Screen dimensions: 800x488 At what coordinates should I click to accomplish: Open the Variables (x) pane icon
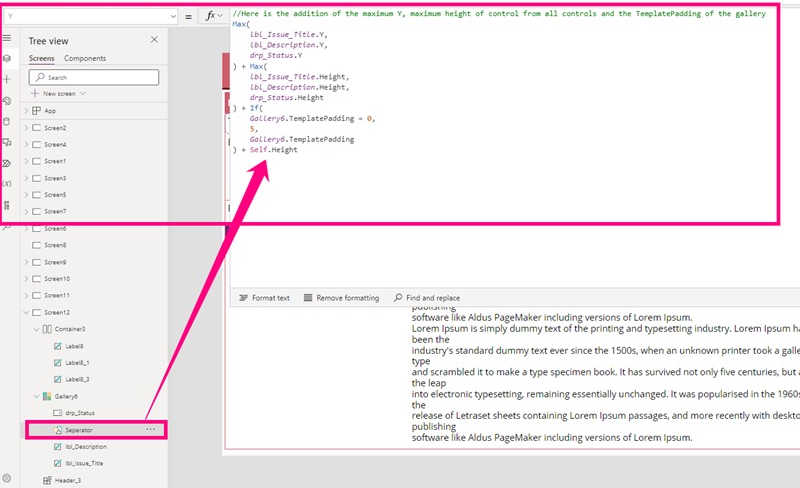7,183
